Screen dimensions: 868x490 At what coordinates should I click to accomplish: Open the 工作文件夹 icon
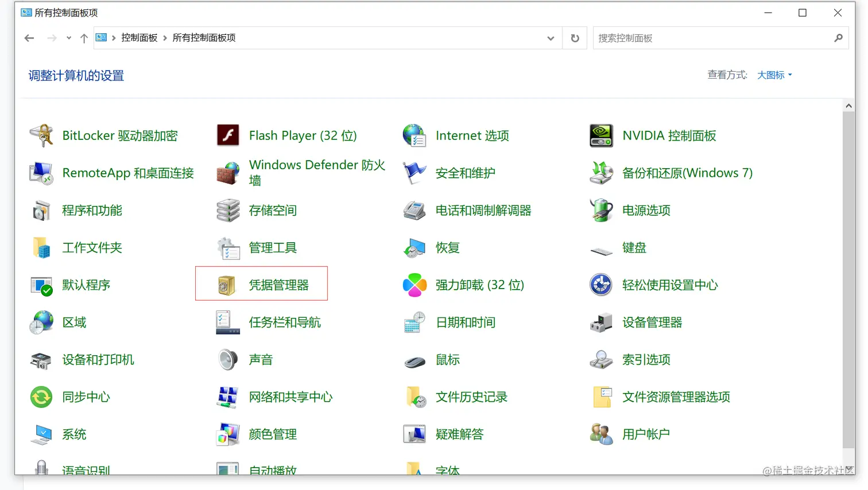point(41,248)
